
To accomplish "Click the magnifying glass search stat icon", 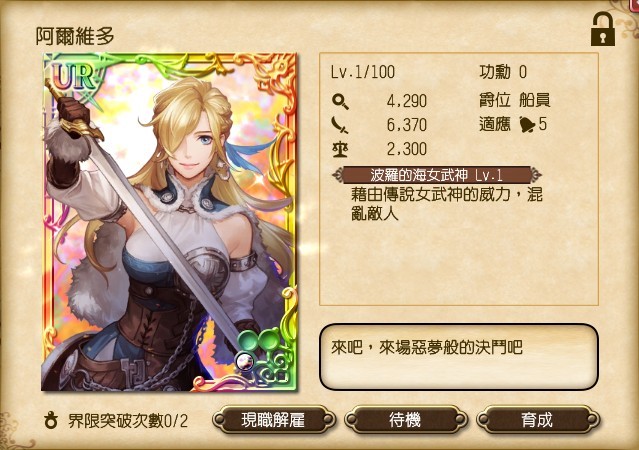I will tap(340, 101).
